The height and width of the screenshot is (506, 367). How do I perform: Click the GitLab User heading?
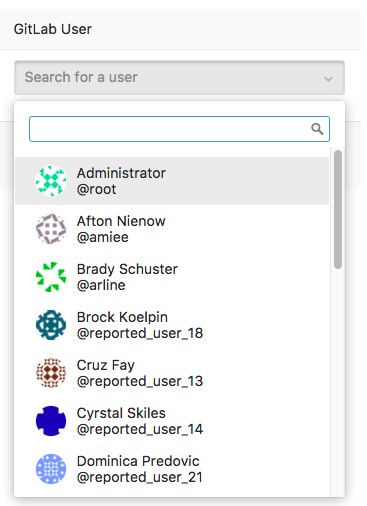tap(53, 29)
